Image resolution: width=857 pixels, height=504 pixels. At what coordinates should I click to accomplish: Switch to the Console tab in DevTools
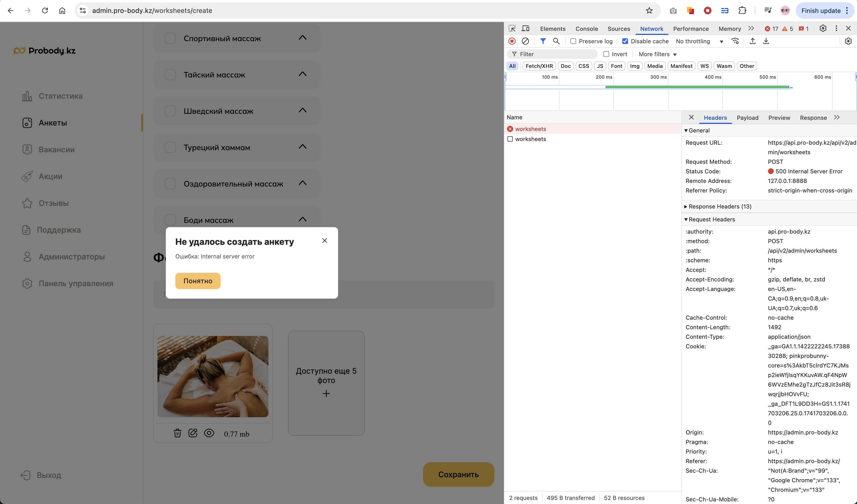[586, 28]
